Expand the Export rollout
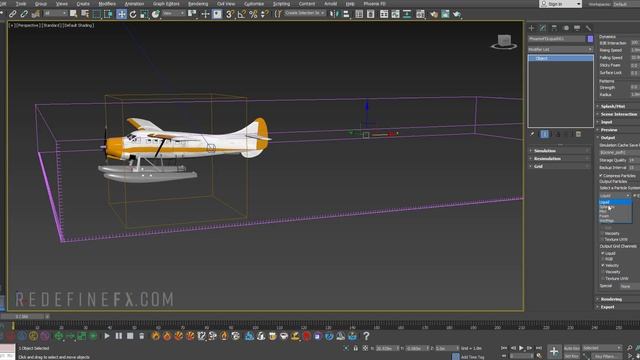Viewport: 640px width, 360px height. click(x=618, y=307)
